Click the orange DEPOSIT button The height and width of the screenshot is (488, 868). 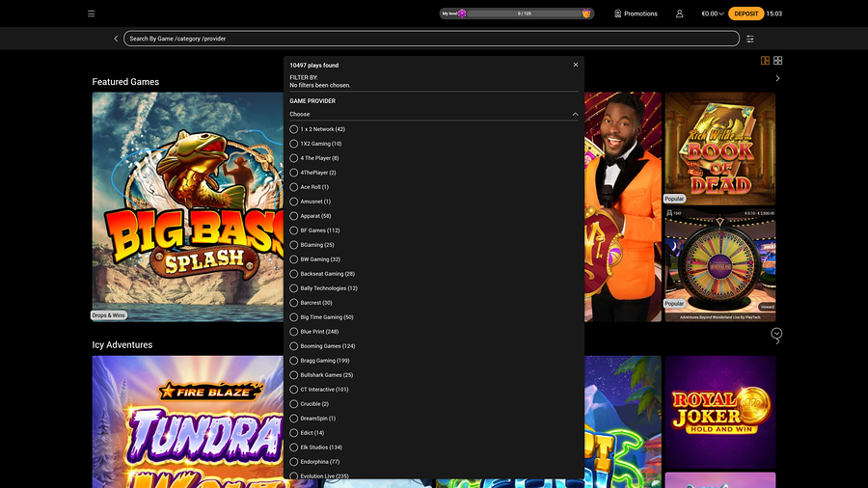tap(746, 14)
